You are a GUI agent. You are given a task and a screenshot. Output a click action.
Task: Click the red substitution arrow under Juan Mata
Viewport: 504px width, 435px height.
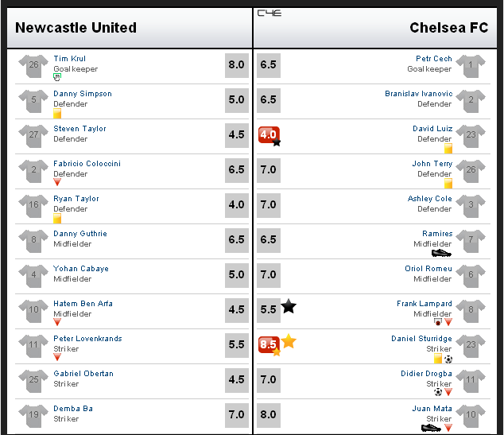448,428
